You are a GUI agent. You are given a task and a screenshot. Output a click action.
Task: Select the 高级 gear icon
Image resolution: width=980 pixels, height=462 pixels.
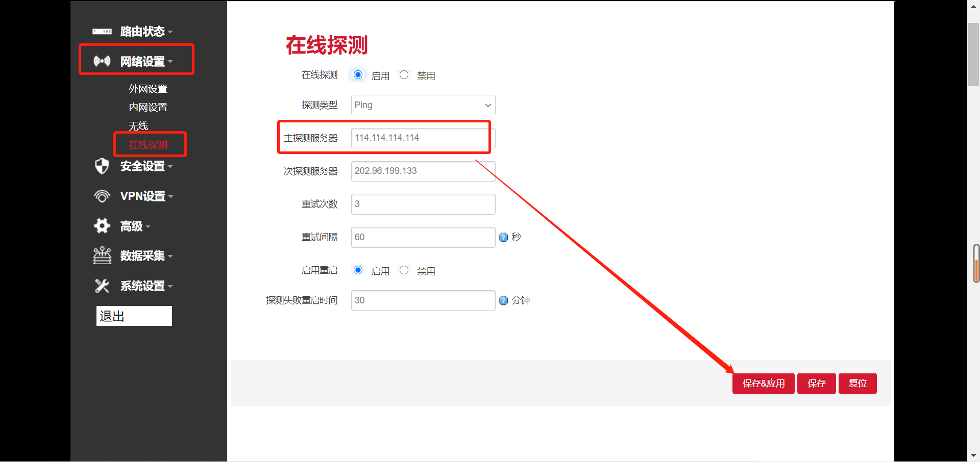(x=102, y=226)
